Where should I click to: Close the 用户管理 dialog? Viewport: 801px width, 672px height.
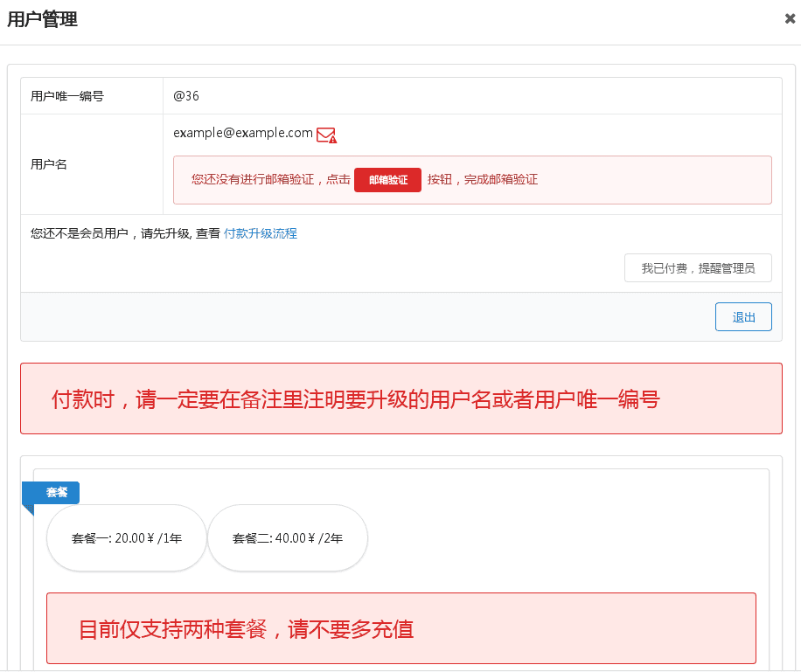[x=790, y=19]
